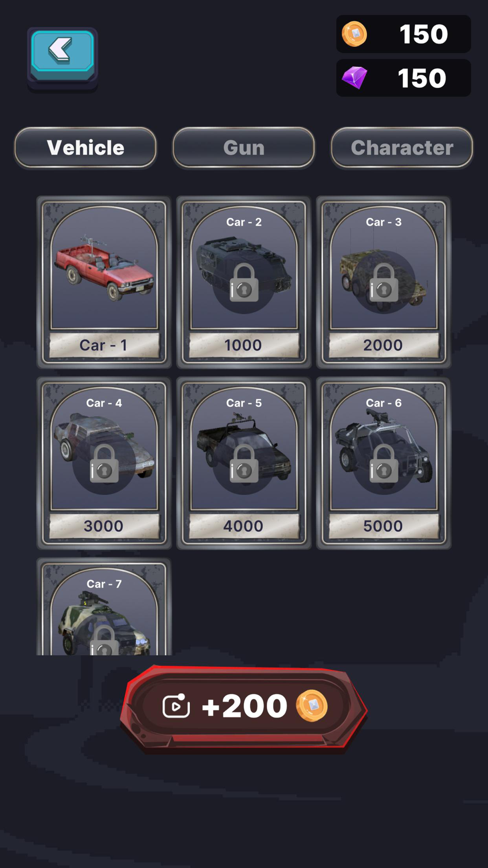This screenshot has height=868, width=488.
Task: Buy Car - 6 via 5000 price label
Action: [384, 526]
